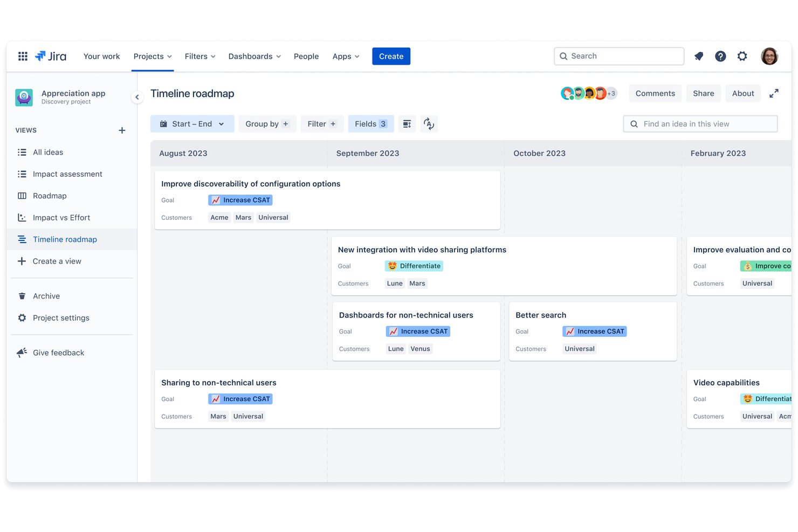Select the Impact assessment view
798x532 pixels.
[x=72, y=174]
